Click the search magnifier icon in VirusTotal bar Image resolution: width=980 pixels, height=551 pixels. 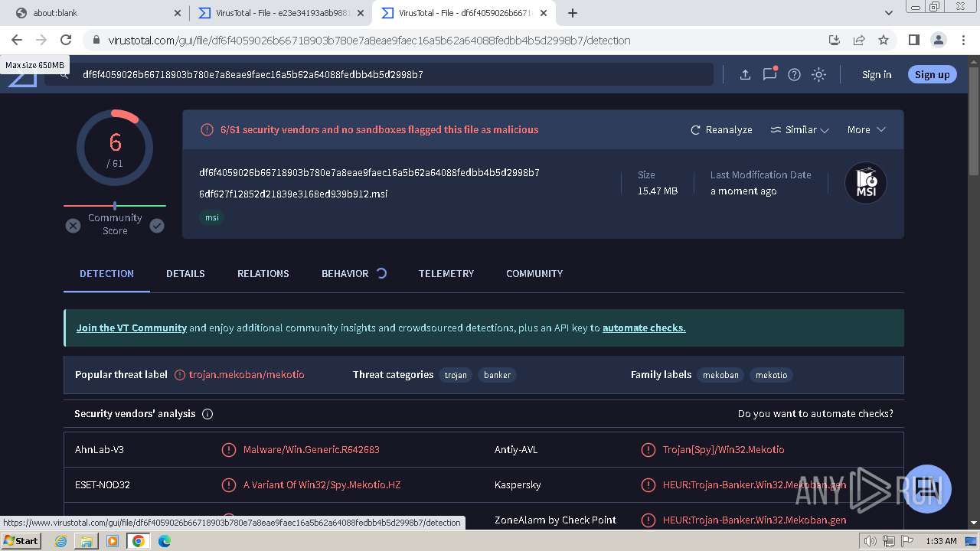[x=65, y=74]
